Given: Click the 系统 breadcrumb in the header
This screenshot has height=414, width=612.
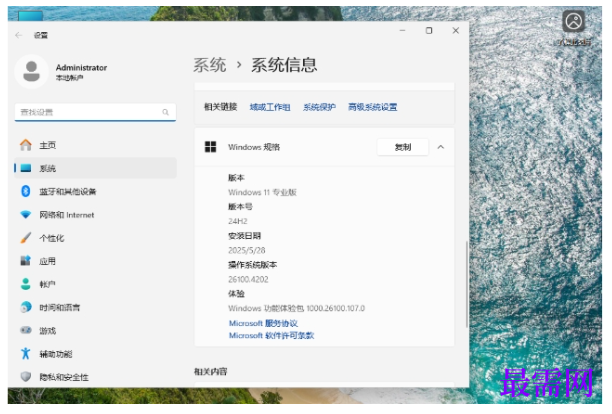Looking at the screenshot, I should tap(210, 65).
